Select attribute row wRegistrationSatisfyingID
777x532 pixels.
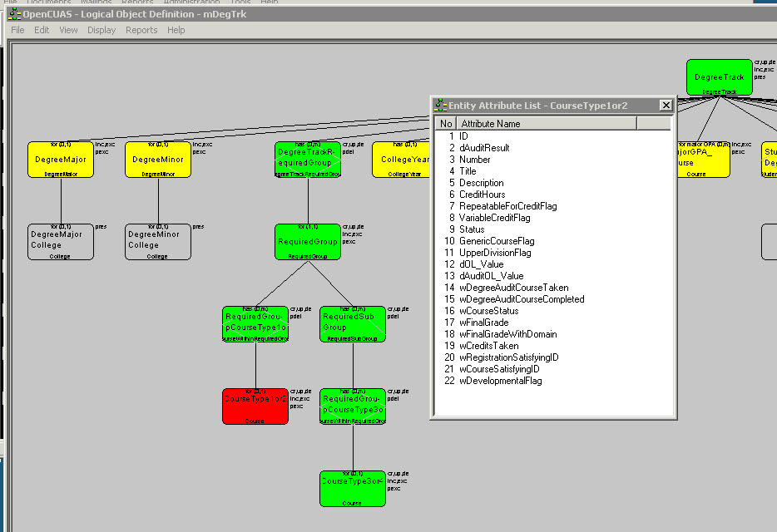coord(553,357)
